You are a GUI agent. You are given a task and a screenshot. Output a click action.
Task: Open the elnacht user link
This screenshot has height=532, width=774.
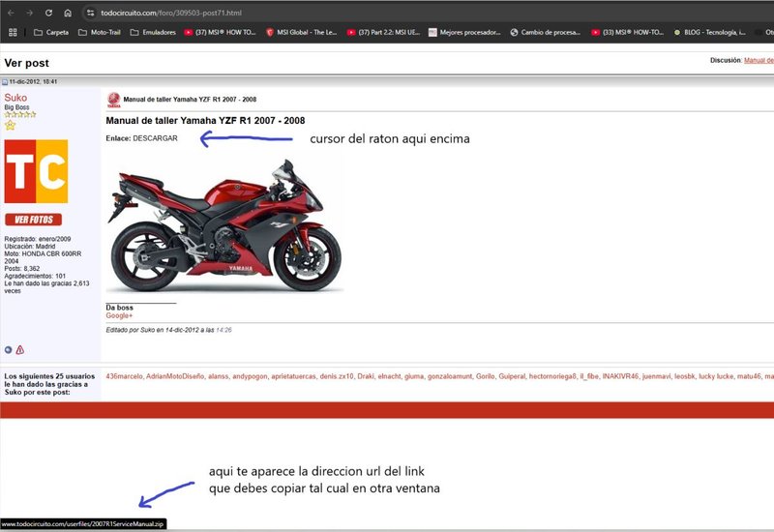coord(390,376)
